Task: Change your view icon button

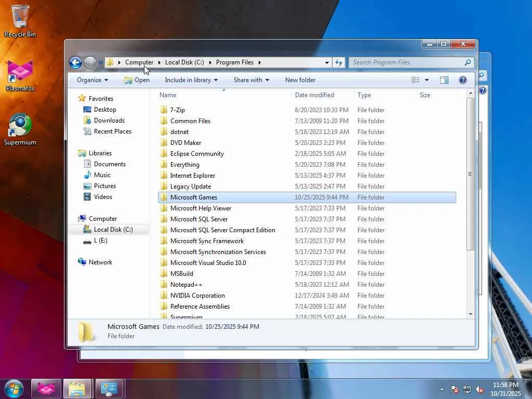Action: pyautogui.click(x=415, y=80)
